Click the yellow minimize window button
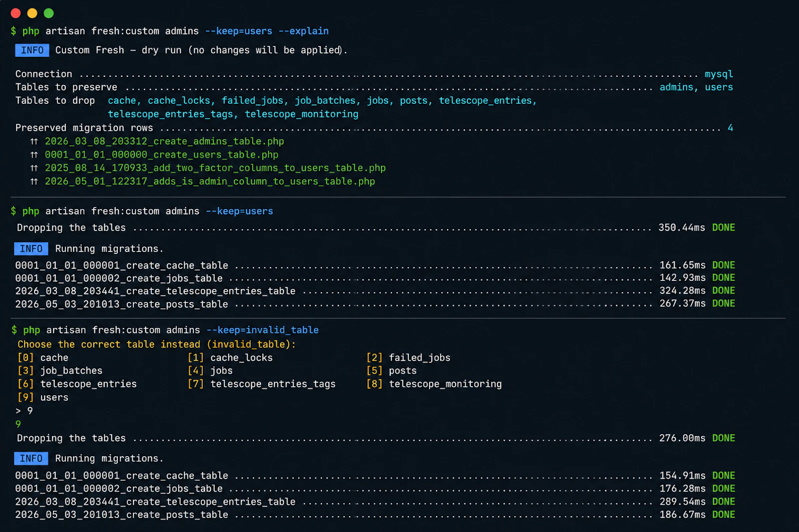 click(x=32, y=13)
